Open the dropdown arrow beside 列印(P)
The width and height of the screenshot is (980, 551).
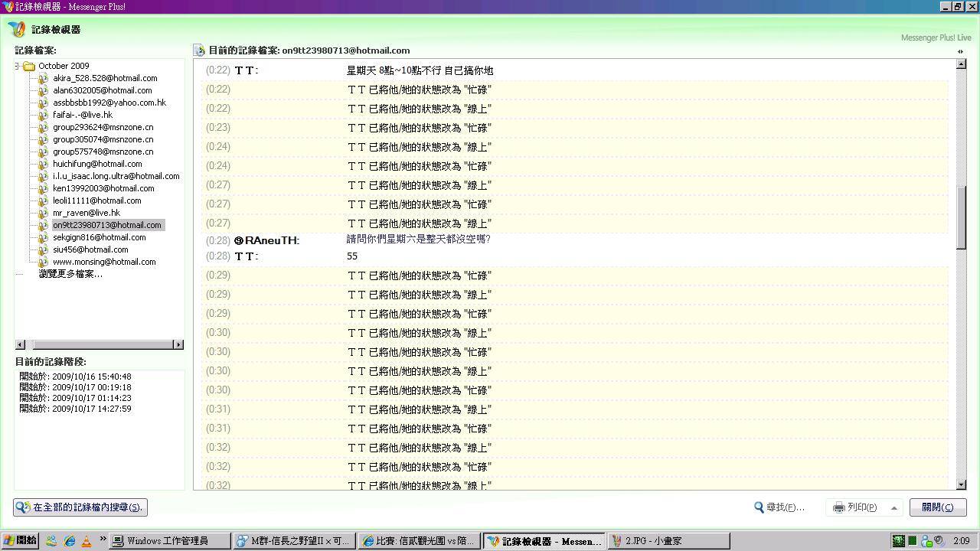click(893, 507)
